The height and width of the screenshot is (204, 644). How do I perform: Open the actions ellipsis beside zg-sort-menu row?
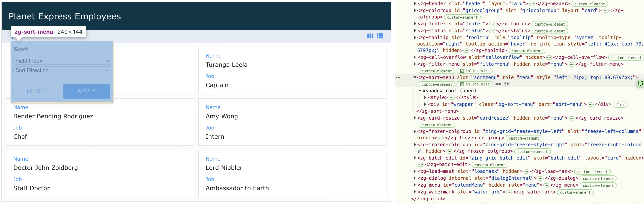[x=398, y=78]
